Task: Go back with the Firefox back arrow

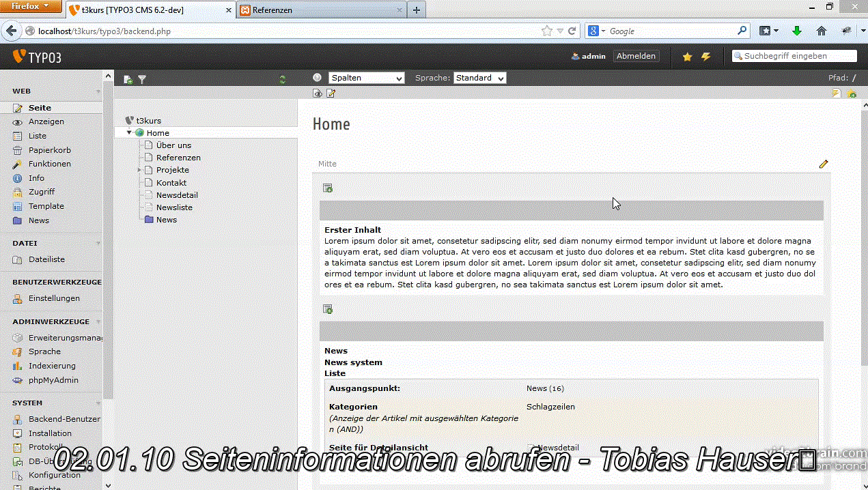Action: coord(11,31)
